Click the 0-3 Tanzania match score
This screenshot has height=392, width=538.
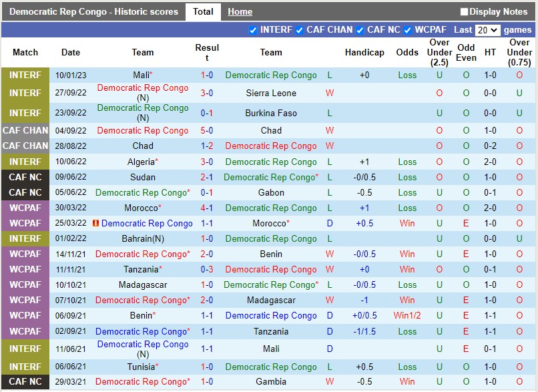point(207,269)
